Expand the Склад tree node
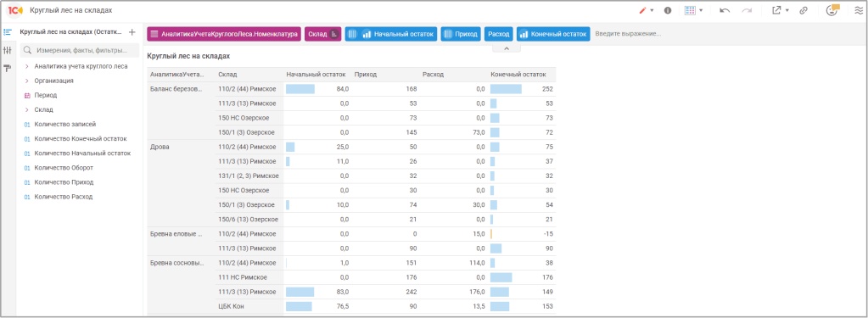 coord(27,109)
